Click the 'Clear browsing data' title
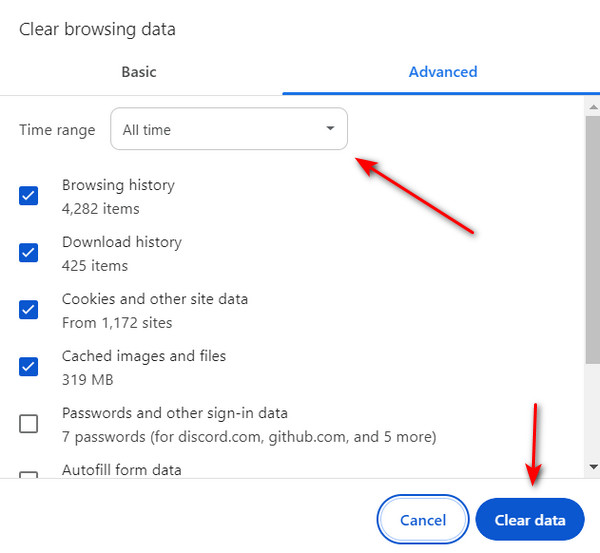The width and height of the screenshot is (600, 553). pyautogui.click(x=97, y=29)
